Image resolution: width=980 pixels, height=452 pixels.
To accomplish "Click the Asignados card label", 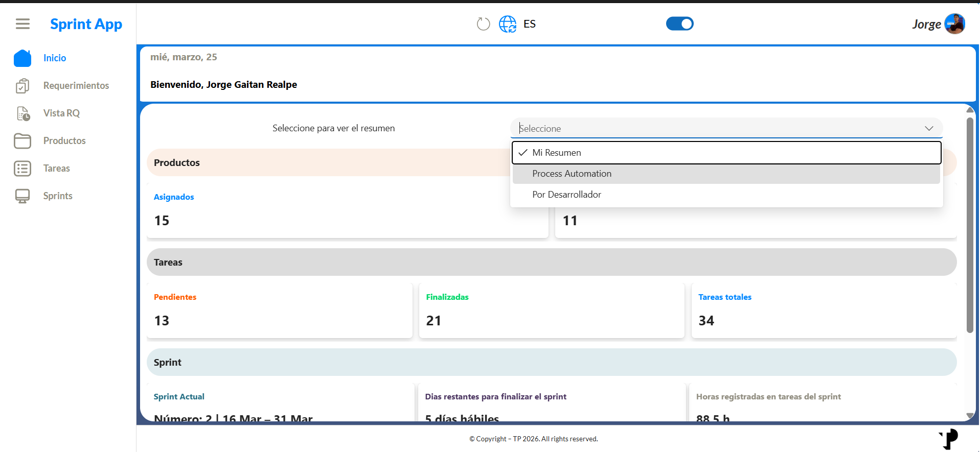I will (x=174, y=197).
